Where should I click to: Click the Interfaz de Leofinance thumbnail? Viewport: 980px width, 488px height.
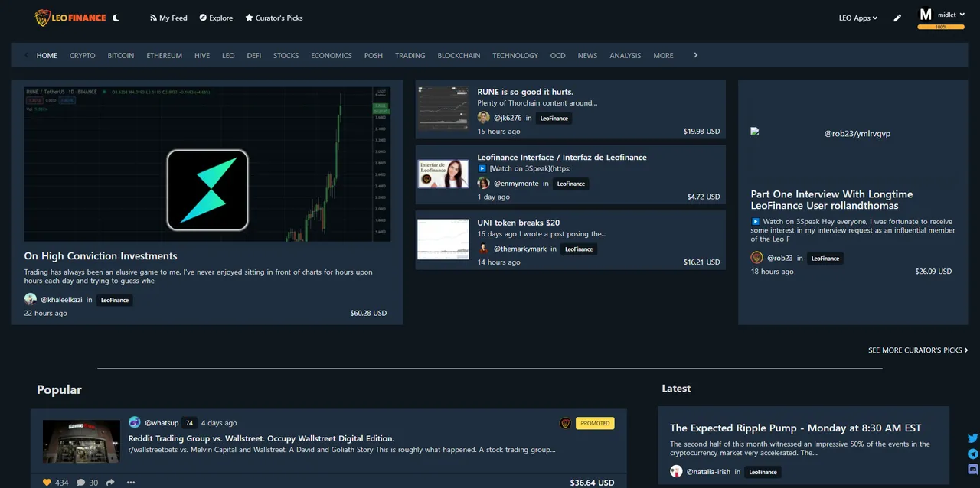443,174
